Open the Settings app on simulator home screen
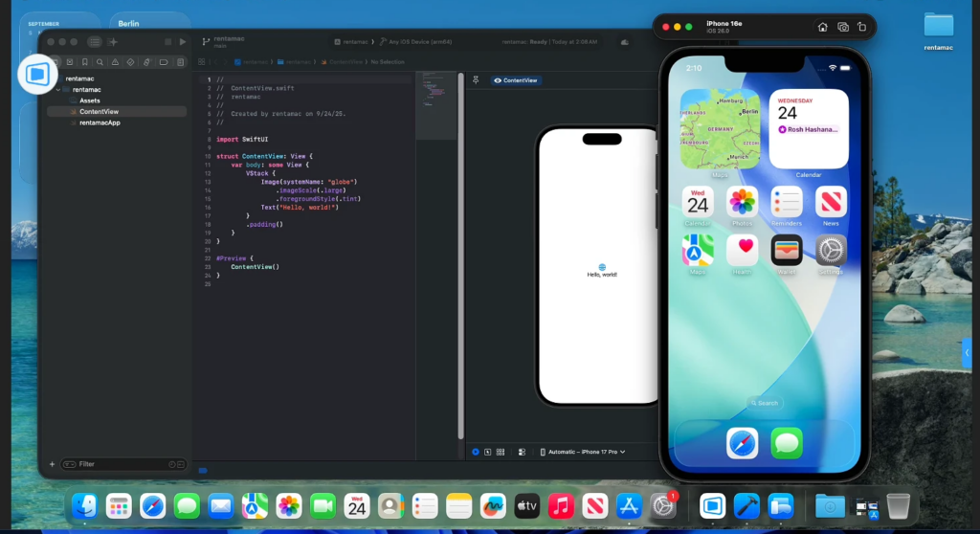Viewport: 980px width, 534px height. point(831,251)
